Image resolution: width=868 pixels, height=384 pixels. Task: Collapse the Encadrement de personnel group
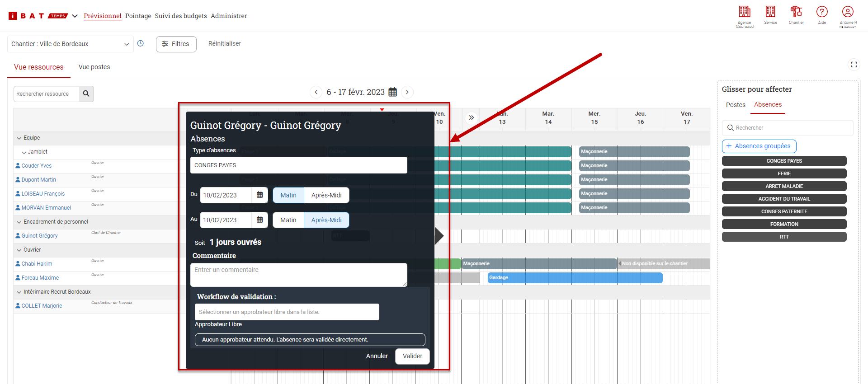19,222
